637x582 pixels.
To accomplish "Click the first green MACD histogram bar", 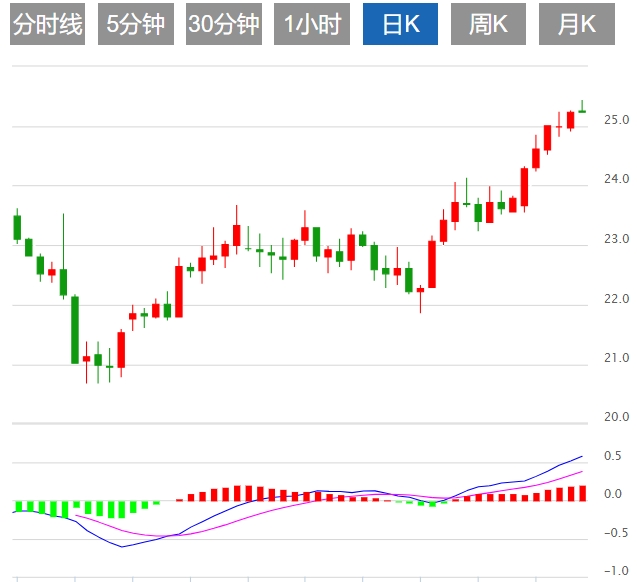I will [x=18, y=506].
